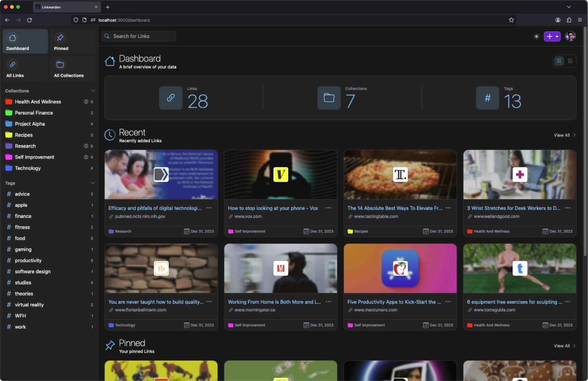
Task: Click in the Search for Links field
Action: pos(139,36)
